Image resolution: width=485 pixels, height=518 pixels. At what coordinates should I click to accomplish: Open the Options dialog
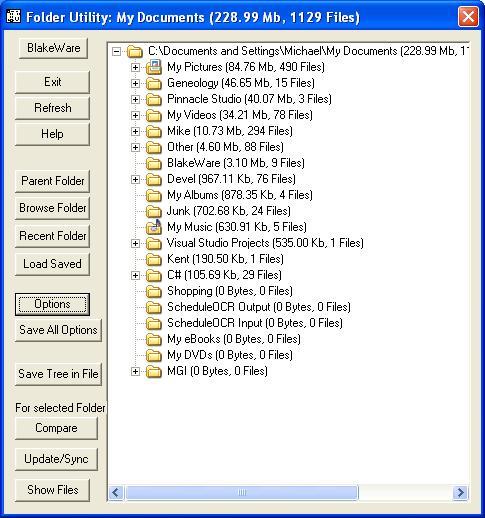point(52,304)
